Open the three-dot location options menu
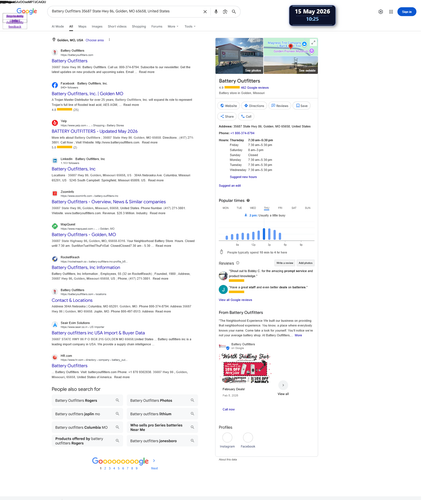The height and width of the screenshot is (500, 426). [110, 40]
